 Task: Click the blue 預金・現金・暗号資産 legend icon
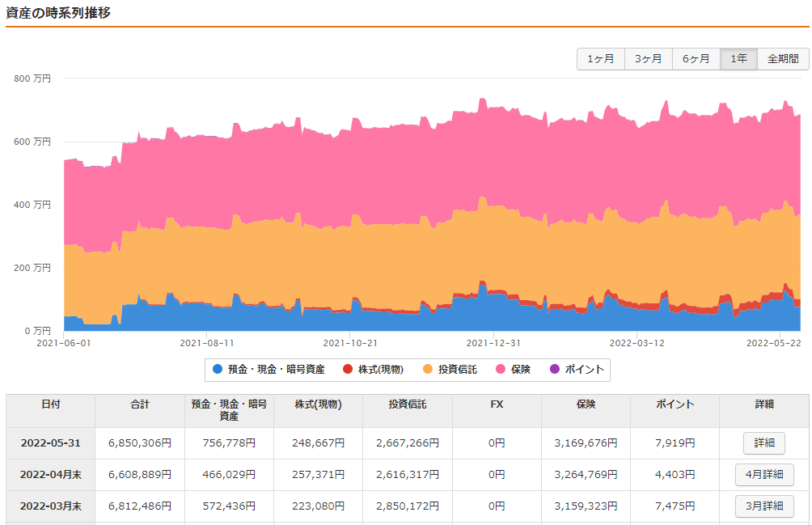pyautogui.click(x=217, y=369)
